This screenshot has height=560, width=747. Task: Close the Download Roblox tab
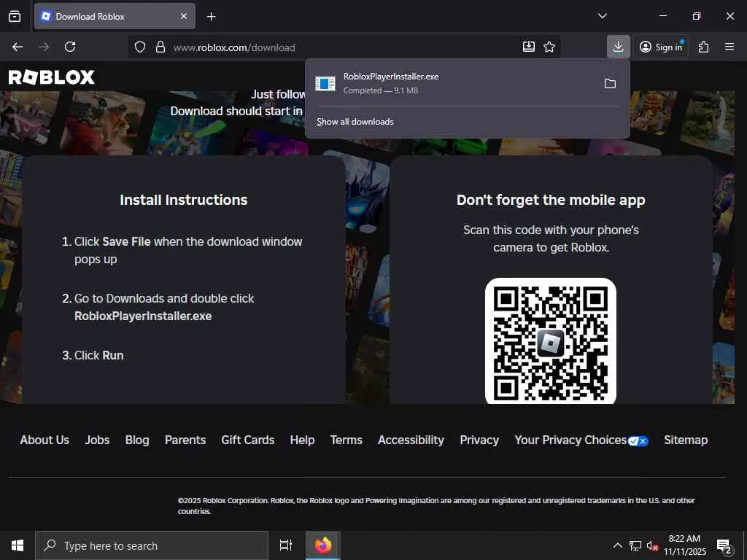click(184, 17)
